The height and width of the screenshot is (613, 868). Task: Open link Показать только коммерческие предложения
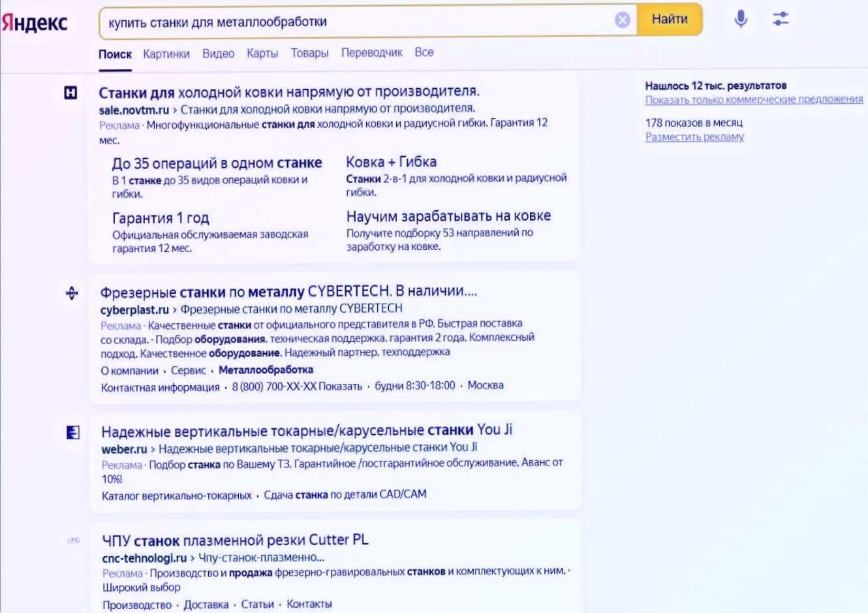pyautogui.click(x=753, y=100)
